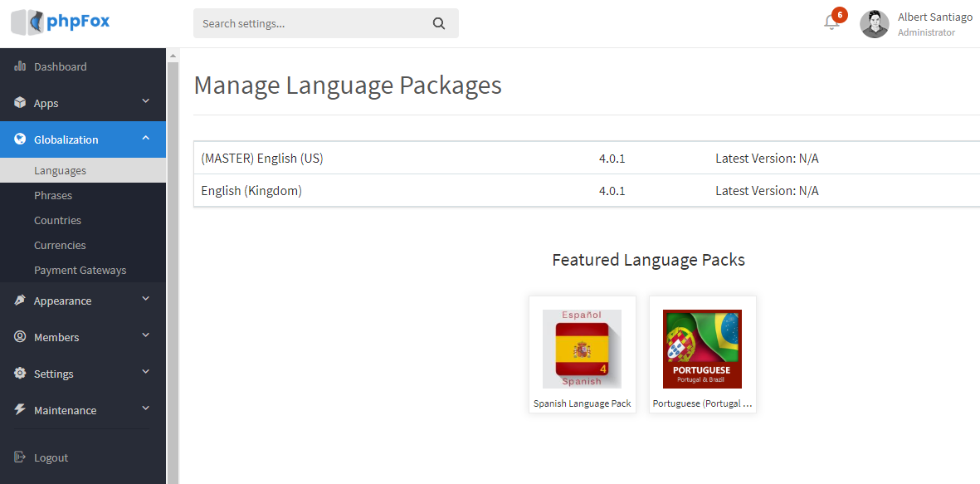This screenshot has width=980, height=484.
Task: Click the Apps cube icon
Action: tap(20, 103)
